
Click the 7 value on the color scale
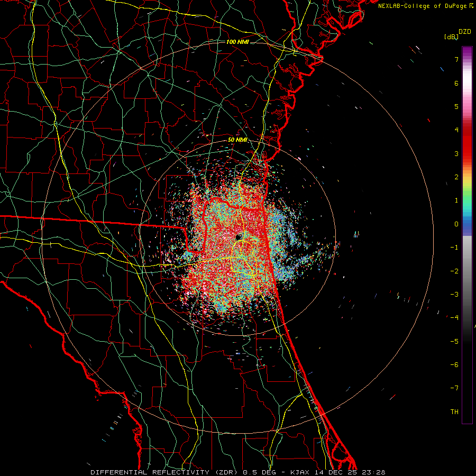[456, 59]
